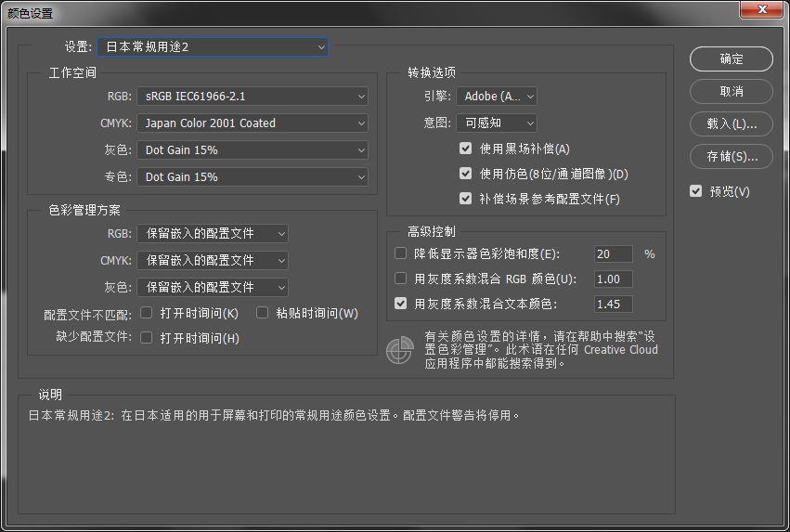Image resolution: width=790 pixels, height=532 pixels.
Task: Disable 使用仿色 (8位/通道图像) checkbox
Action: click(x=466, y=174)
